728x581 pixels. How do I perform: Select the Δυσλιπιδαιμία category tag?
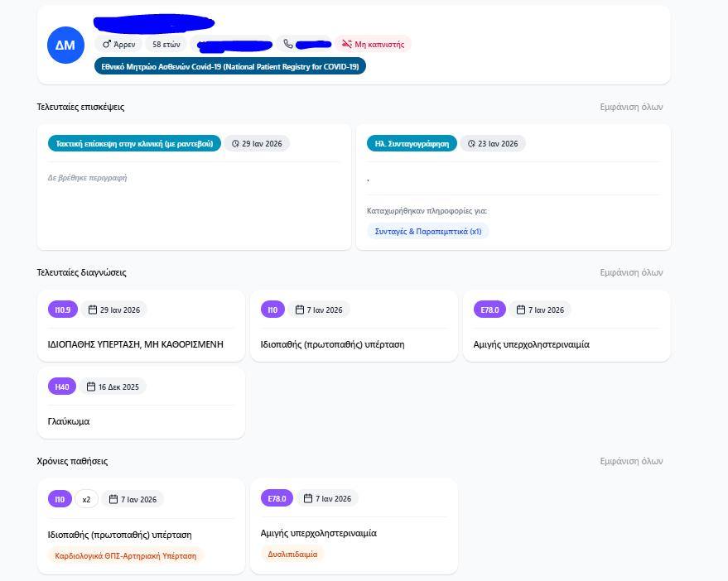coord(292,555)
